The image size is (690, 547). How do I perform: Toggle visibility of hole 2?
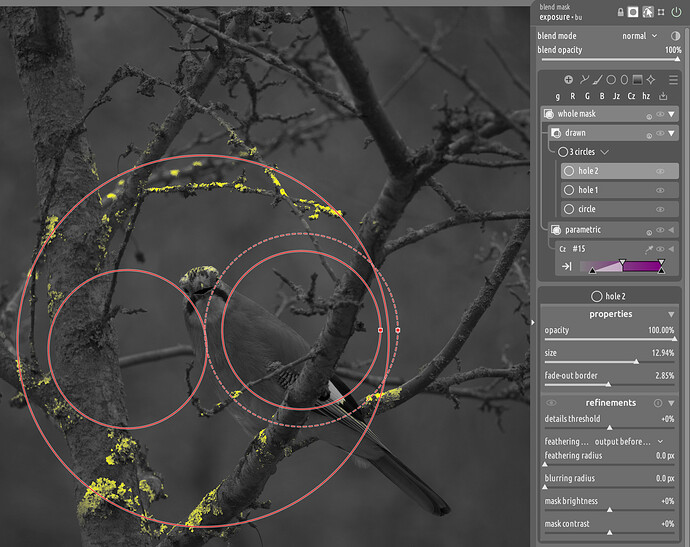(x=660, y=171)
